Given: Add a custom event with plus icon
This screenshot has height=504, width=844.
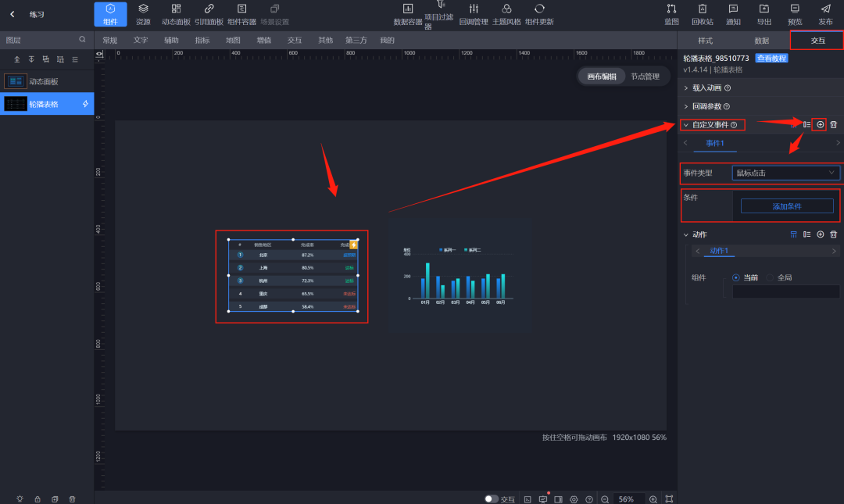Looking at the screenshot, I should pyautogui.click(x=821, y=124).
